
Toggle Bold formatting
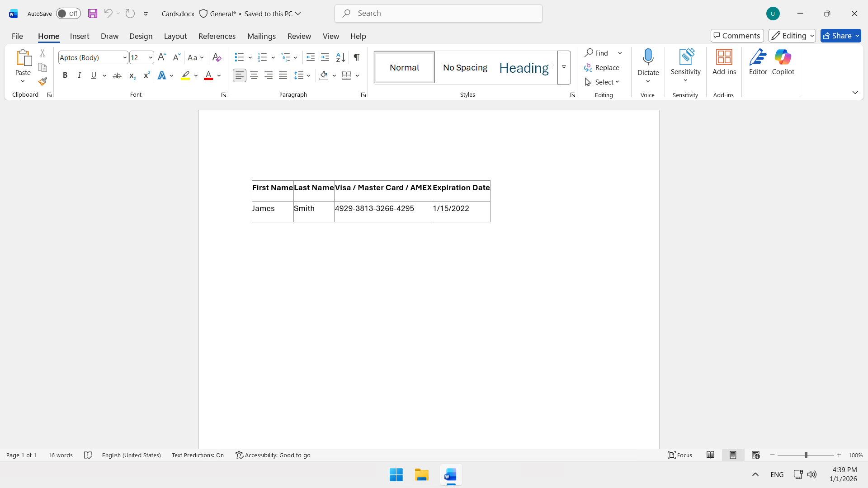click(x=65, y=75)
